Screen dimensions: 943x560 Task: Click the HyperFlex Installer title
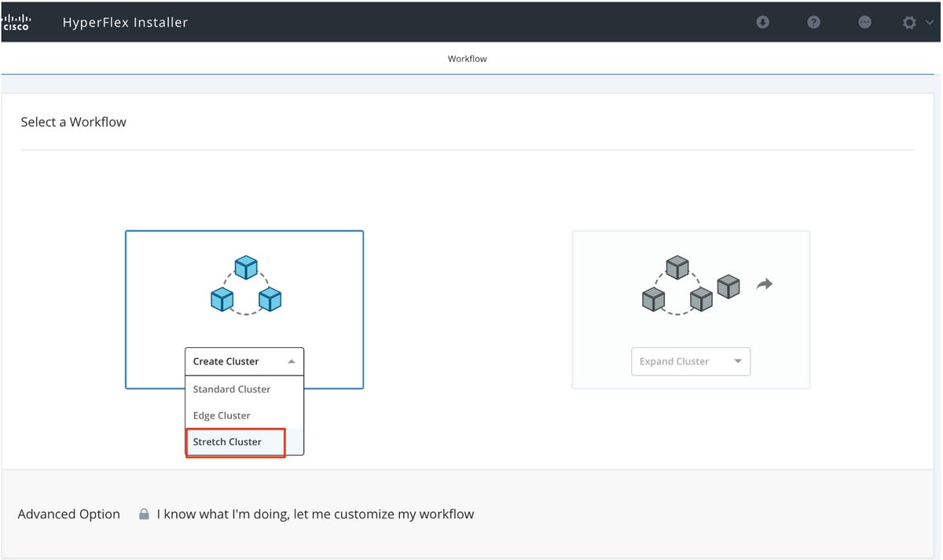click(x=126, y=22)
